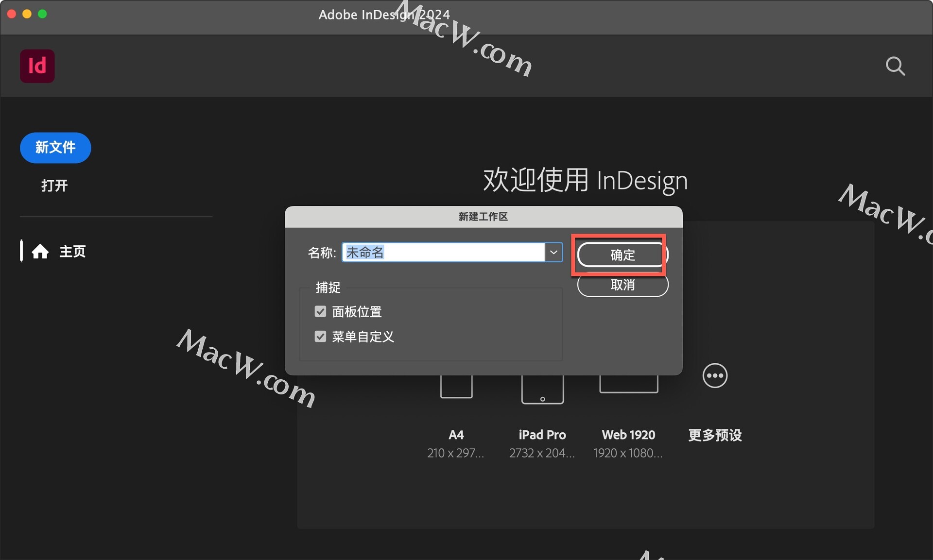Open the search magnifier icon

coord(895,66)
